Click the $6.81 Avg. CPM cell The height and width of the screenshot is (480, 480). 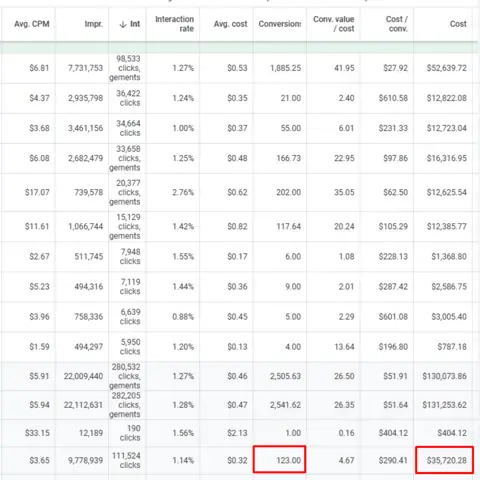click(x=39, y=68)
